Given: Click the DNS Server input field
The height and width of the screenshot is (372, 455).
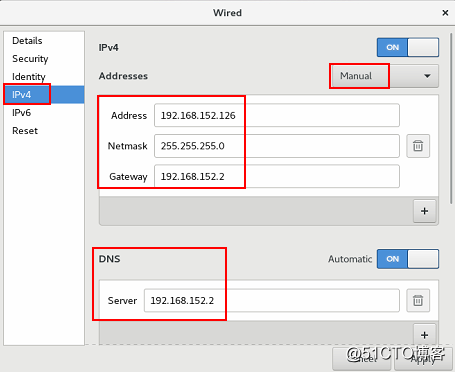Looking at the screenshot, I should pyautogui.click(x=272, y=300).
